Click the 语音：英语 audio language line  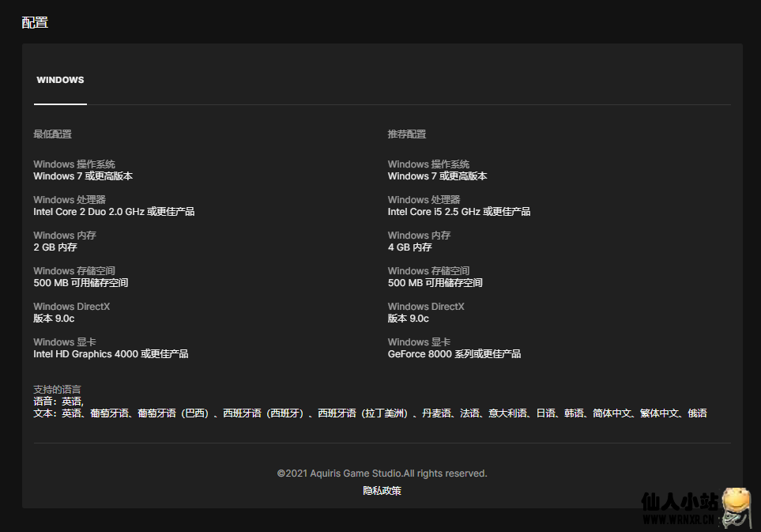coord(58,401)
